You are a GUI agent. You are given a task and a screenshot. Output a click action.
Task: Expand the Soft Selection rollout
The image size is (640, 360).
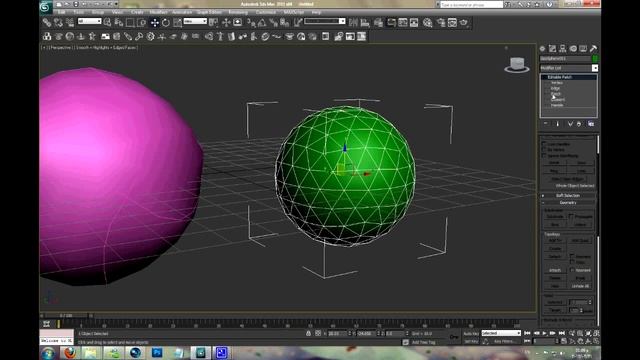[568, 196]
